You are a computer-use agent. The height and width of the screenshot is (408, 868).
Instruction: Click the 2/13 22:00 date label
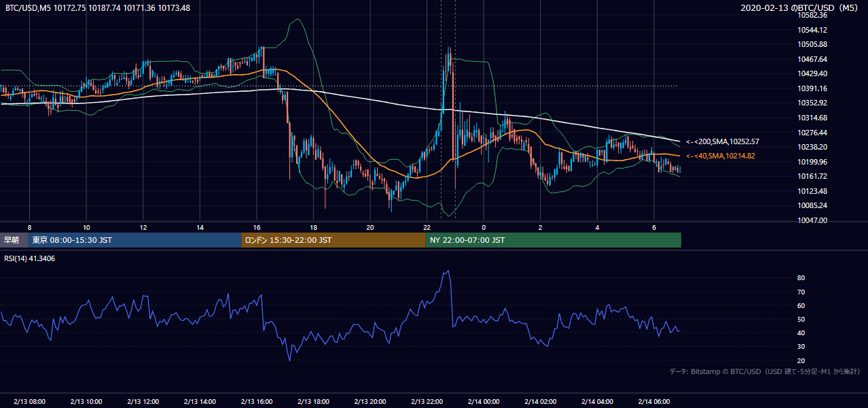pyautogui.click(x=427, y=402)
